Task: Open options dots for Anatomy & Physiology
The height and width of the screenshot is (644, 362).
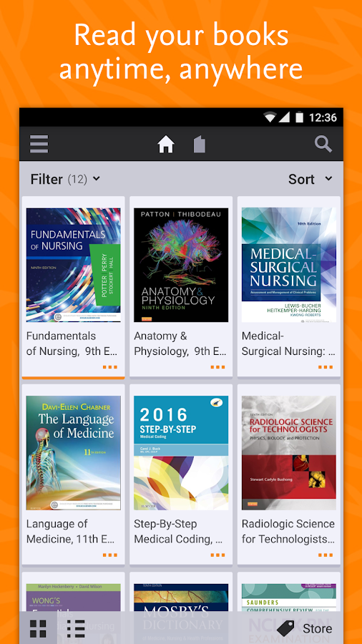Action: pos(218,367)
